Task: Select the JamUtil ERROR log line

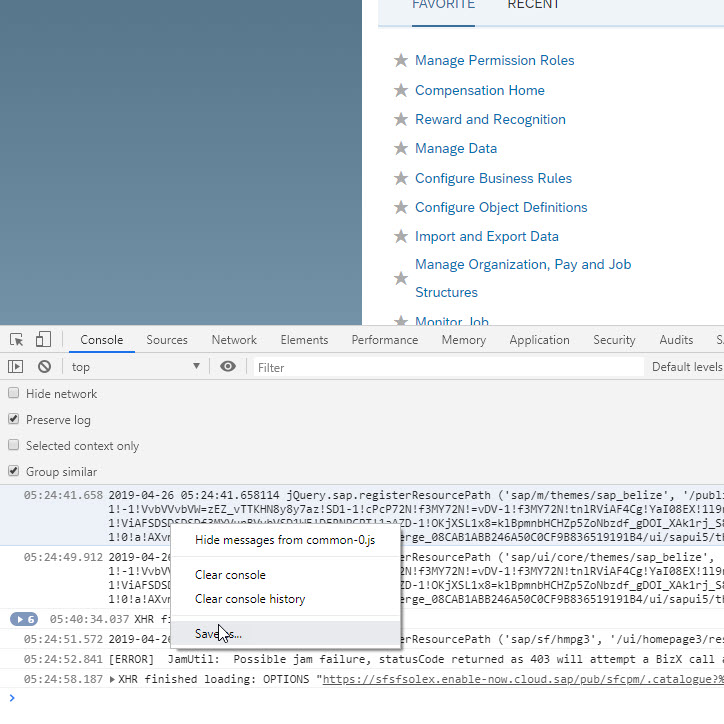Action: point(362,659)
